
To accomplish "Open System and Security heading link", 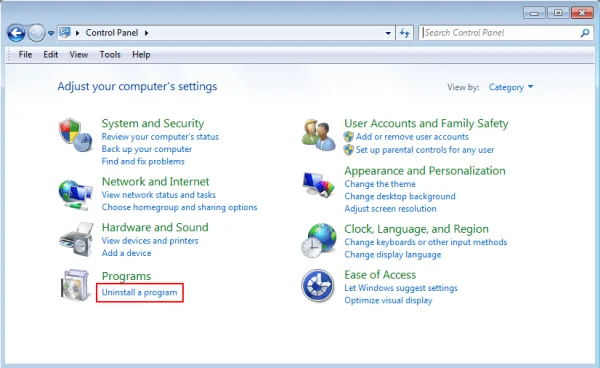I will pyautogui.click(x=153, y=124).
